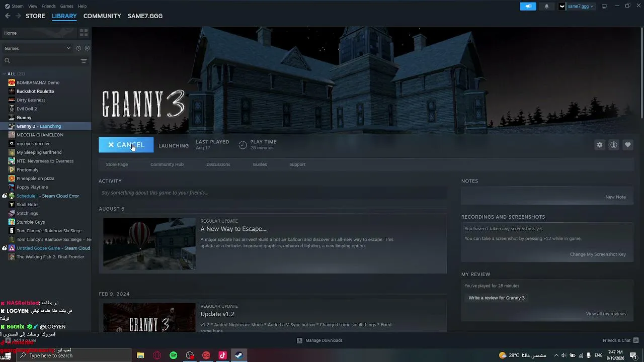The image size is (644, 362).
Task: Click Change My Screenshot Key
Action: coord(598,254)
